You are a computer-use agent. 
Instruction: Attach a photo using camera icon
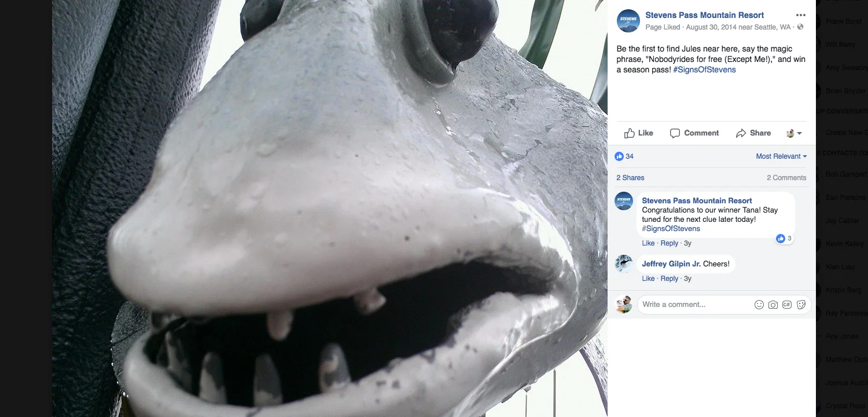(773, 305)
